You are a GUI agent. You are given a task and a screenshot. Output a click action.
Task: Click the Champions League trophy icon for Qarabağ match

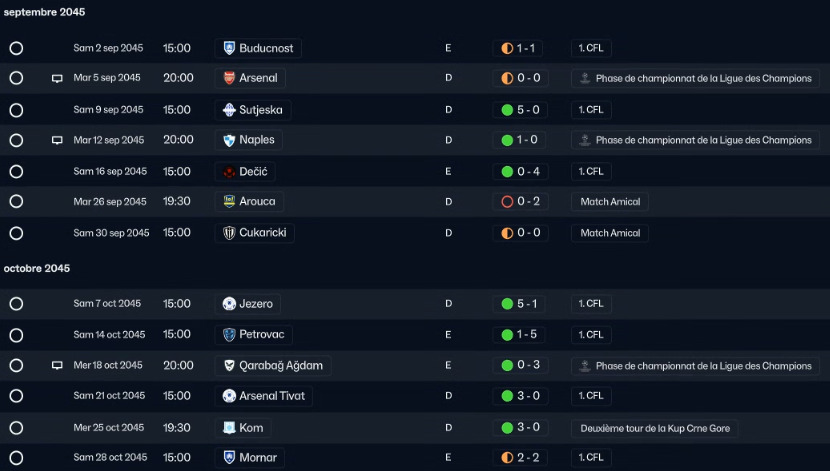(x=585, y=366)
